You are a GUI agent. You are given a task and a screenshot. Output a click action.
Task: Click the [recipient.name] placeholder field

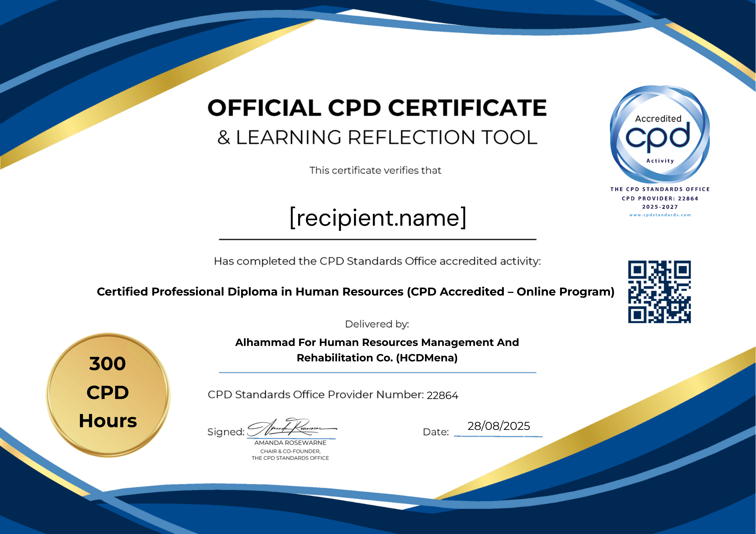pyautogui.click(x=378, y=217)
